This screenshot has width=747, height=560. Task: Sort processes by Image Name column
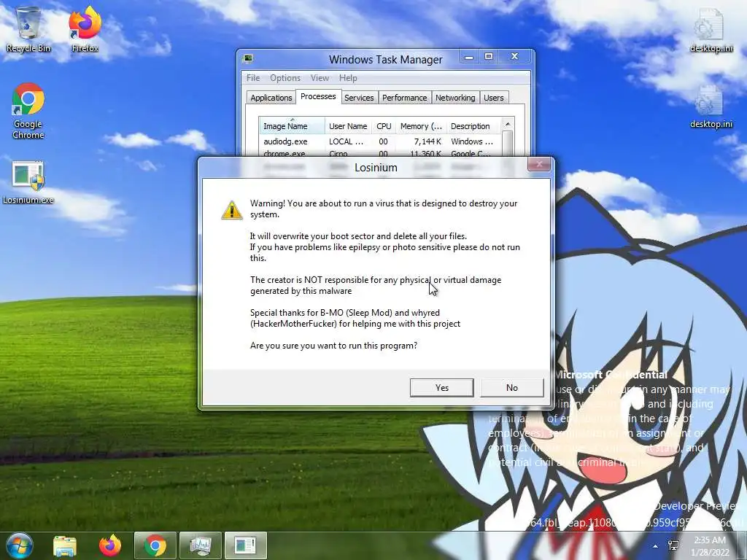(x=292, y=126)
